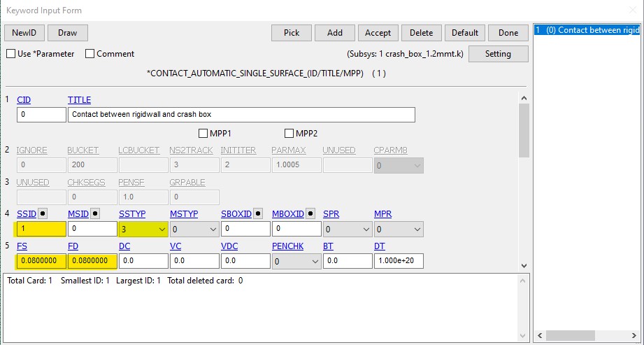
Task: Click the pick dot button beside SSID
Action: pyautogui.click(x=43, y=213)
